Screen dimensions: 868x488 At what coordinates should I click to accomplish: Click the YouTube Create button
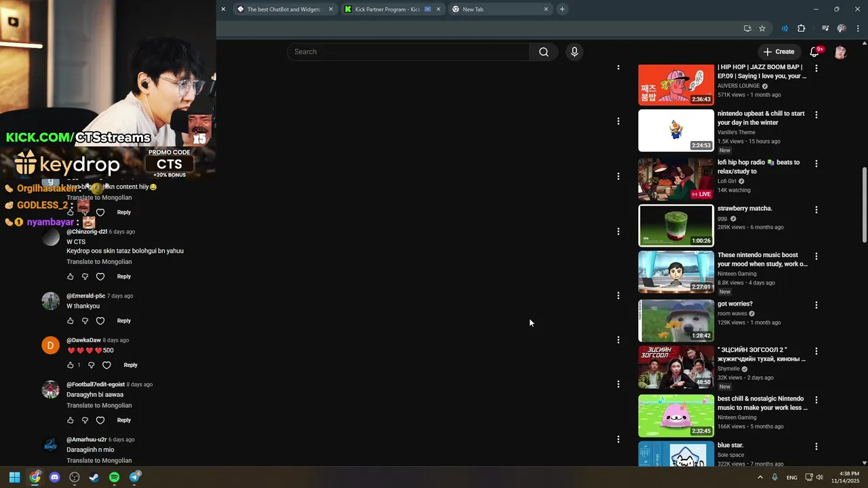pos(778,52)
